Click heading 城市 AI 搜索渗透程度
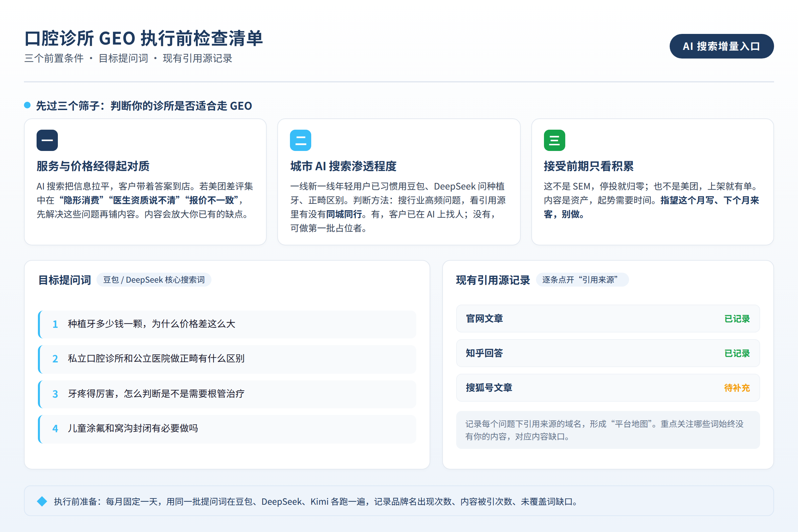Screen dimensions: 798x532 pyautogui.click(x=343, y=166)
